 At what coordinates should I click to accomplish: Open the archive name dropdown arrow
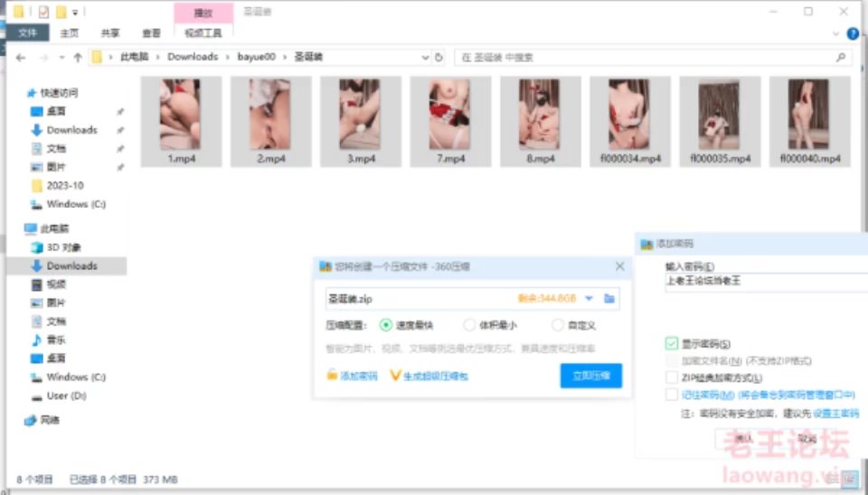pyautogui.click(x=590, y=298)
